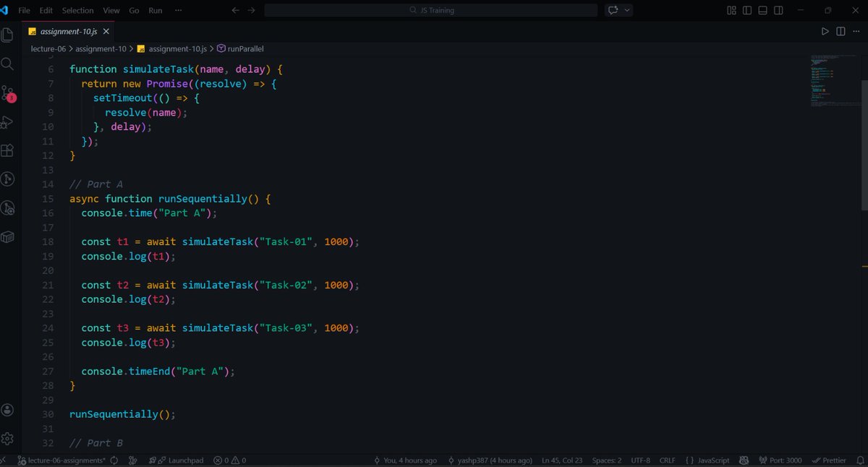Click the yashp387 blame status item
The height and width of the screenshot is (467, 868).
pyautogui.click(x=490, y=460)
